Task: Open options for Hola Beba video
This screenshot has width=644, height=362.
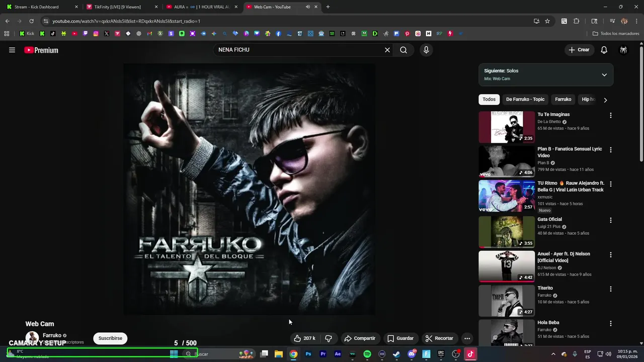Action: [611, 324]
